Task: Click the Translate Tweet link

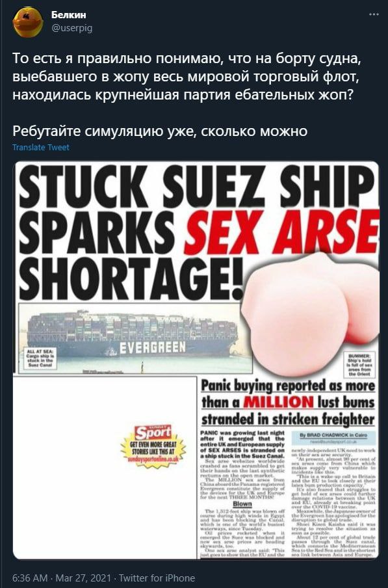Action: [41, 148]
